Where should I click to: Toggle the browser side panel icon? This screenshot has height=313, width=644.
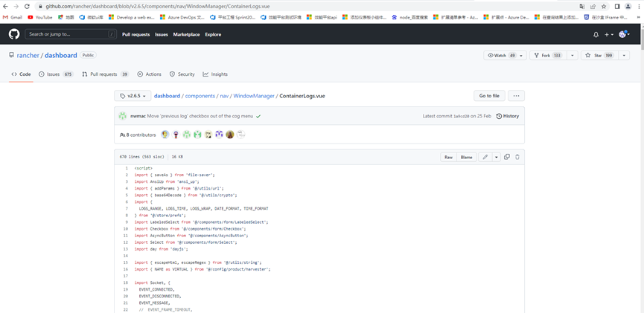tap(617, 7)
